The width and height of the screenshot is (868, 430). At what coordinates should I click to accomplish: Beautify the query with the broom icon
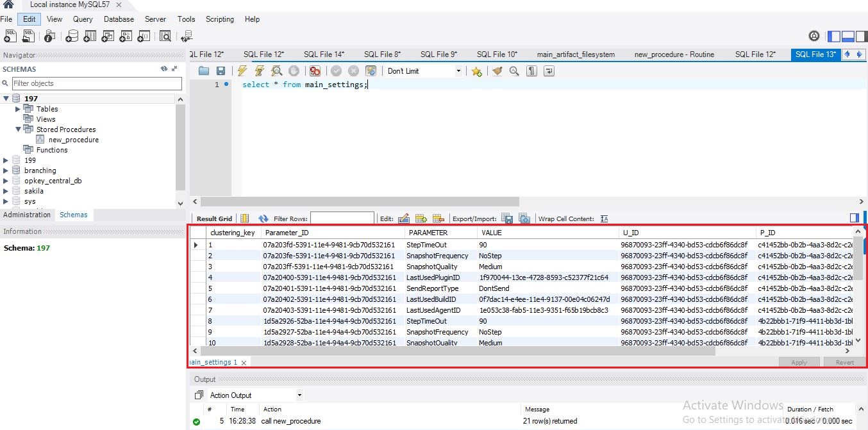tap(497, 71)
